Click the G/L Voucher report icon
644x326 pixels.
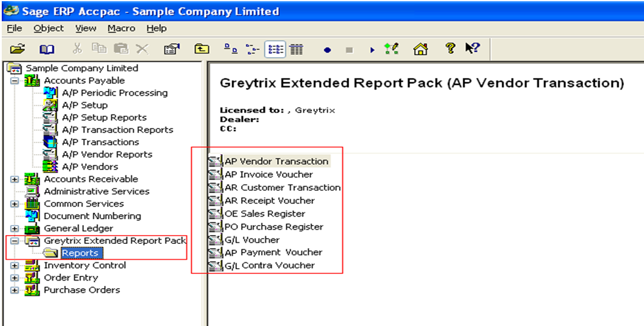[x=216, y=240]
